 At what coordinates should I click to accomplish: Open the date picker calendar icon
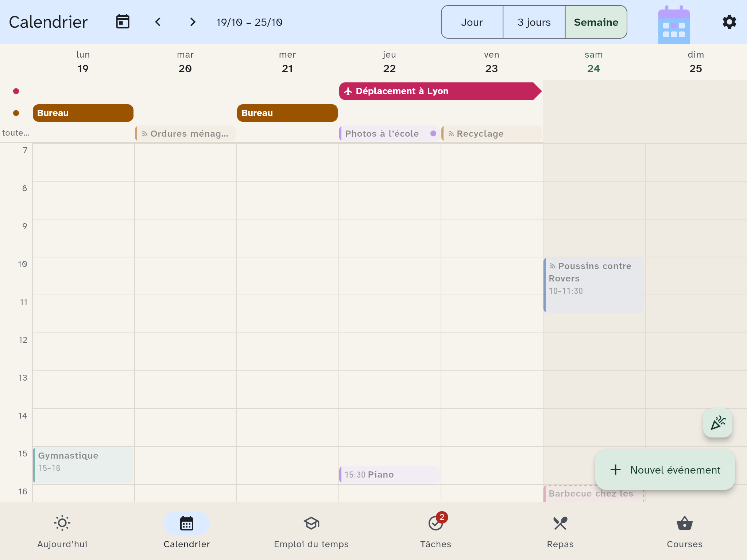(x=123, y=22)
